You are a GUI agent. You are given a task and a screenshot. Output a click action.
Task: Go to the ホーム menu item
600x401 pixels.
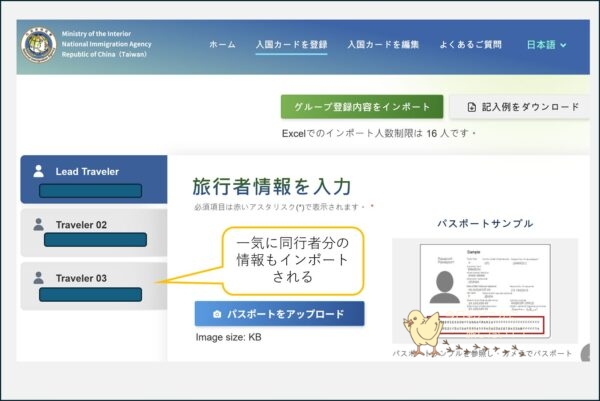222,45
